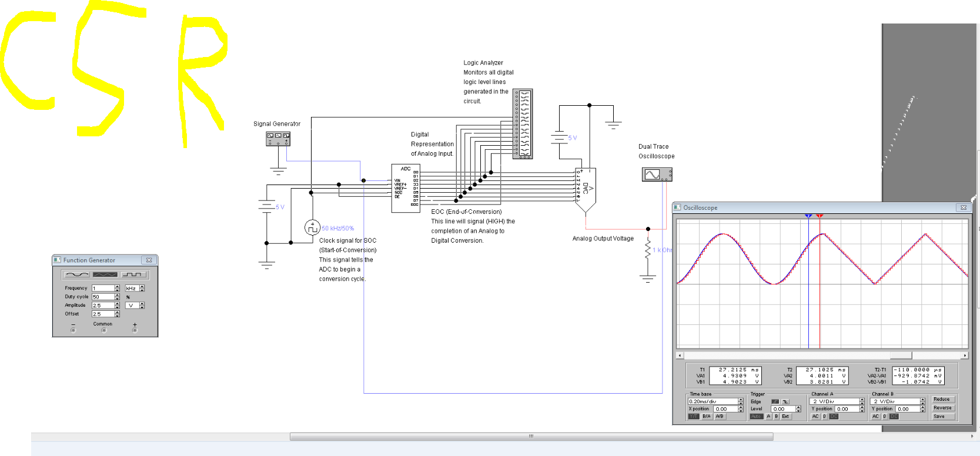Click the Common terminal of Function Generator

pyautogui.click(x=103, y=330)
